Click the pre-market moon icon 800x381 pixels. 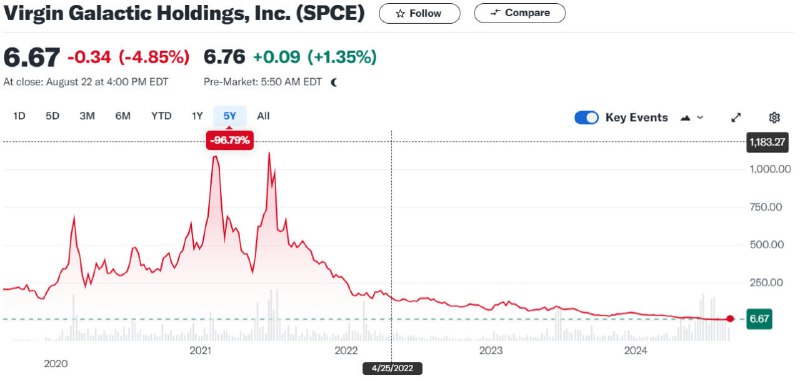(334, 82)
